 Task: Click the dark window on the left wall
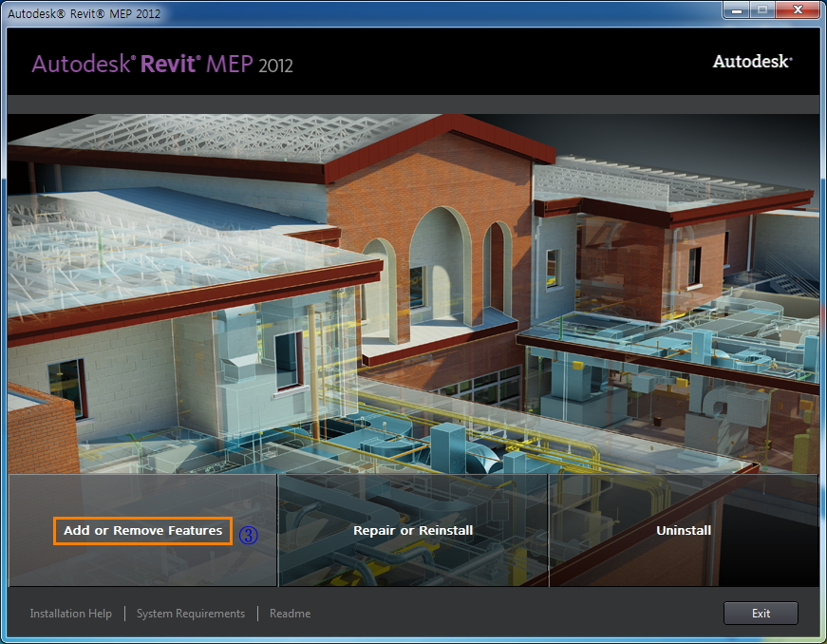point(67,388)
